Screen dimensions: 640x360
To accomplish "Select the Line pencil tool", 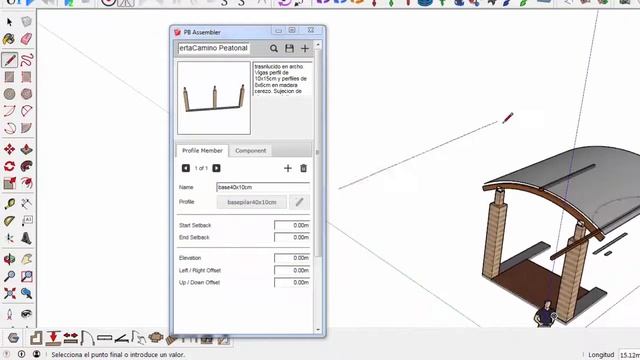I will pyautogui.click(x=9, y=60).
